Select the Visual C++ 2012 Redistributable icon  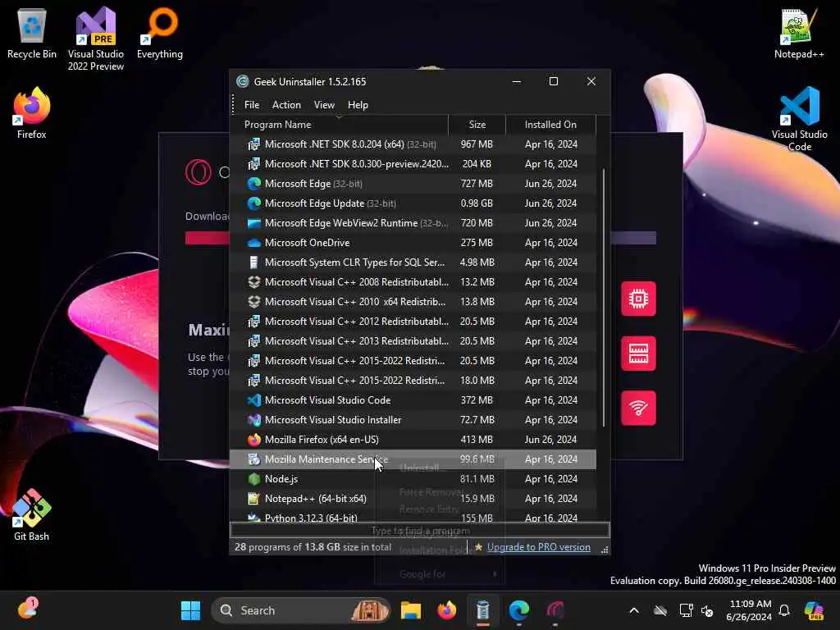(x=254, y=322)
